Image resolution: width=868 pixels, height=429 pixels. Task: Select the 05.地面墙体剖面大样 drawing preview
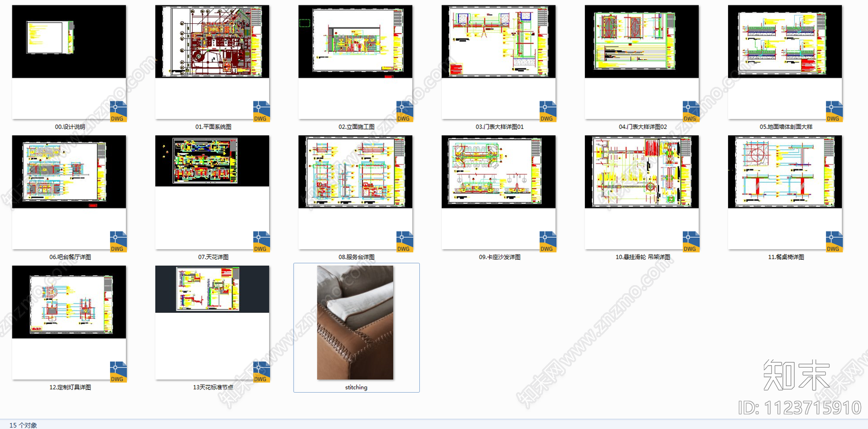coord(785,42)
